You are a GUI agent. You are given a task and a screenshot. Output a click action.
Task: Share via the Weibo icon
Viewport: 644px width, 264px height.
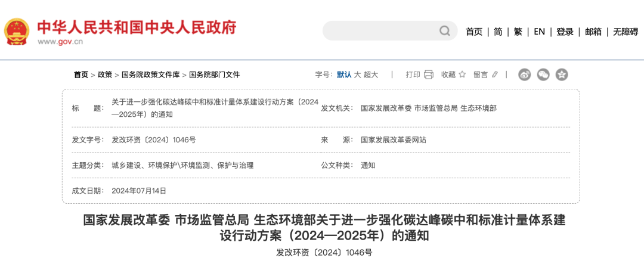click(524, 74)
